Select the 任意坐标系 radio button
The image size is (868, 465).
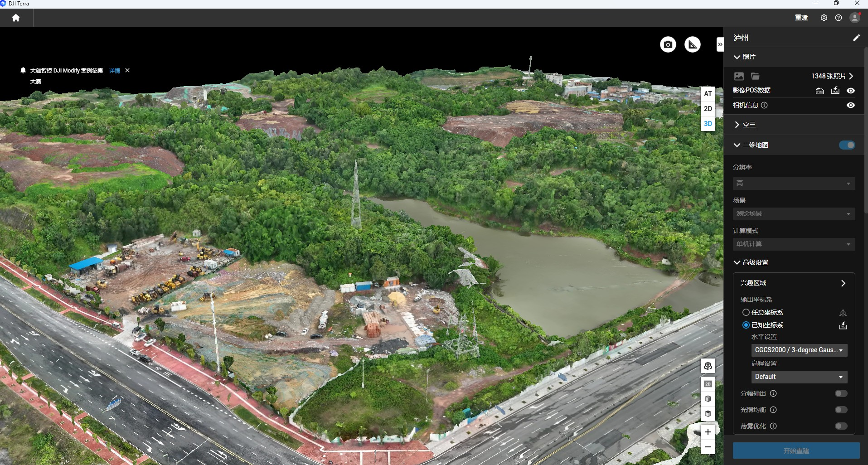click(746, 312)
